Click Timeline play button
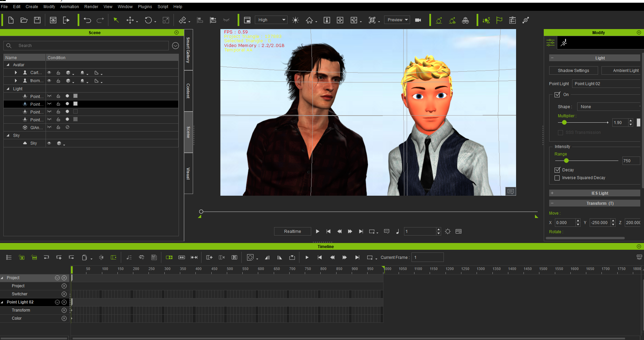This screenshot has height=340, width=644. (x=307, y=258)
